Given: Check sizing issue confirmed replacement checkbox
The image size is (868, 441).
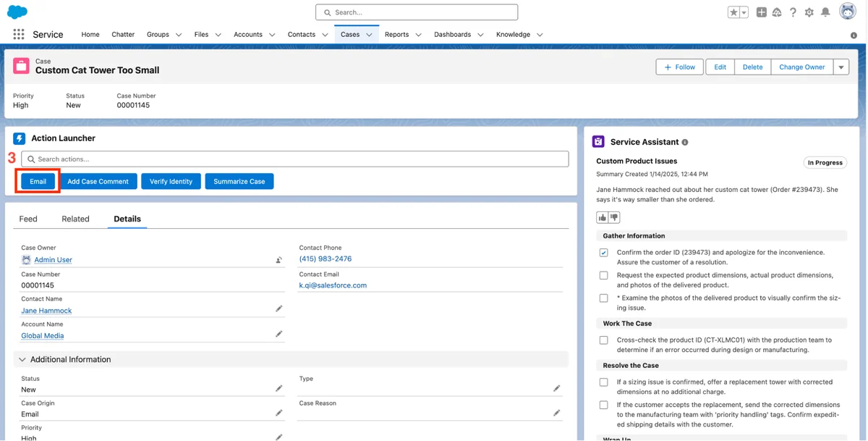Looking at the screenshot, I should point(603,382).
